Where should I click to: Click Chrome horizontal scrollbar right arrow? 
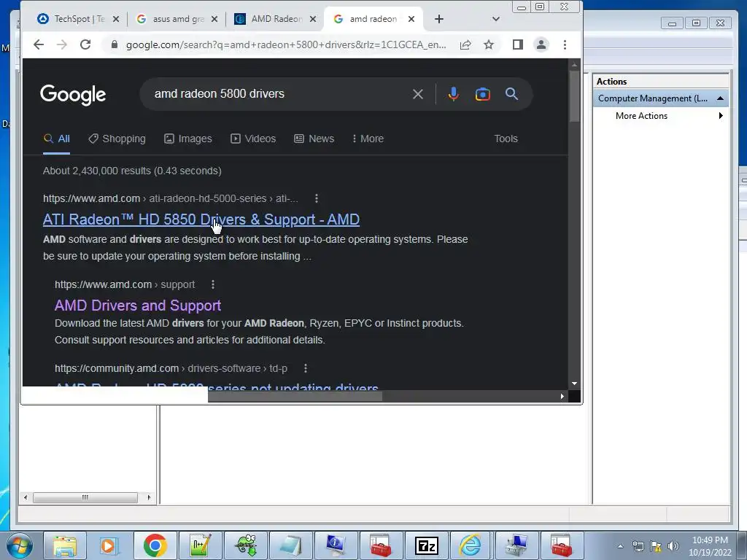(562, 396)
